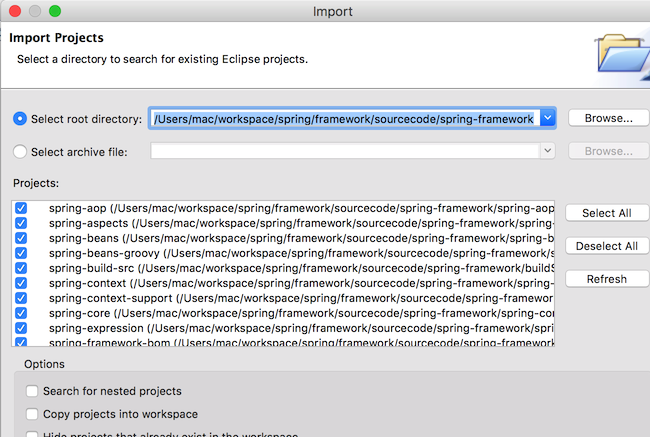
Task: Uncheck the spring-aop project checkbox
Action: (22, 209)
